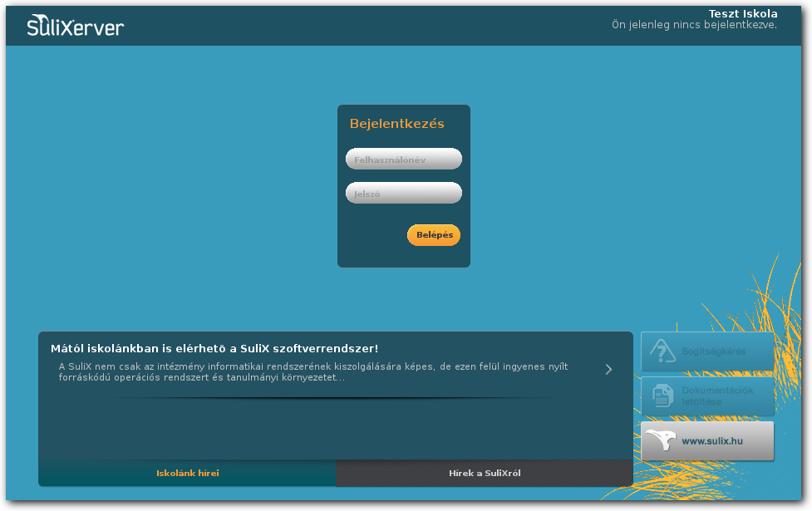The height and width of the screenshot is (511, 812).
Task: Open headline Mától iskolánkban is elérhető a SuliX
Action: tap(214, 348)
